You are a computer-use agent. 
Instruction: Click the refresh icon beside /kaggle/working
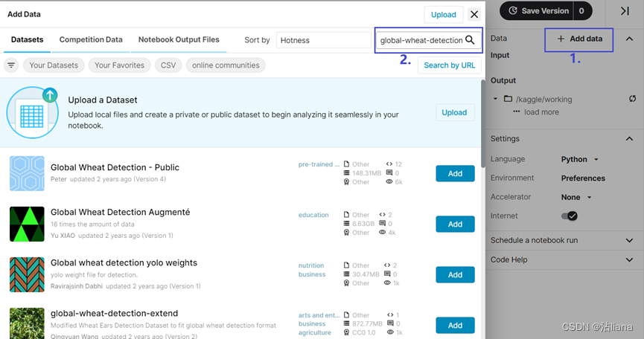(632, 99)
